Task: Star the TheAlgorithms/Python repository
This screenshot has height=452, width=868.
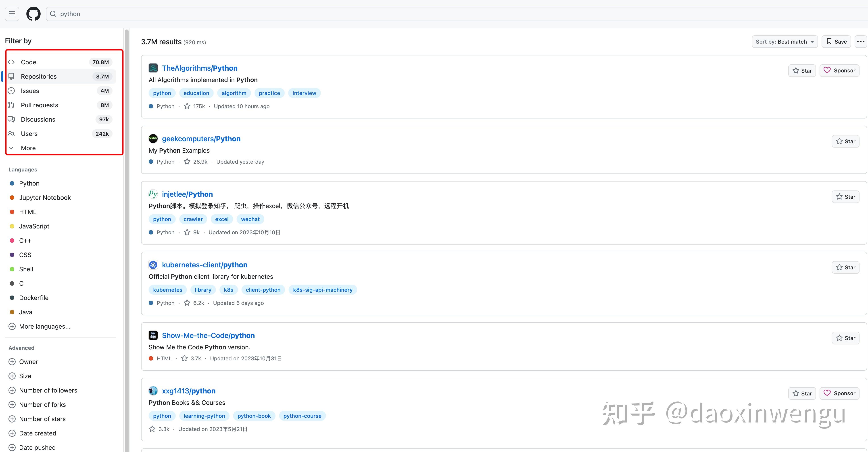Action: (x=802, y=70)
